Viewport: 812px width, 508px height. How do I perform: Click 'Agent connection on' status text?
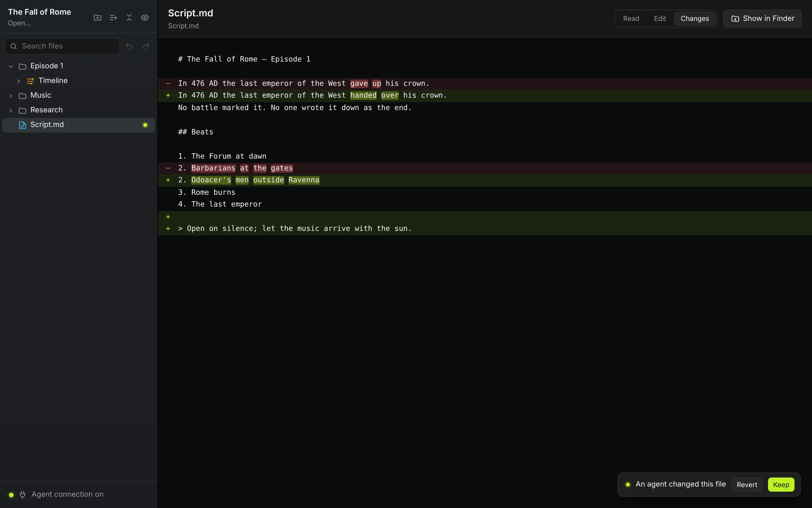tap(67, 494)
